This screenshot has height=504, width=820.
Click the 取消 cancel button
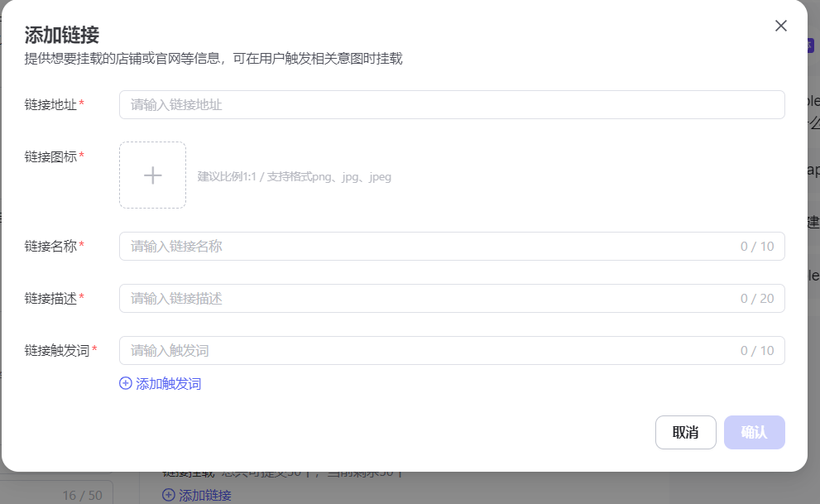click(x=685, y=432)
